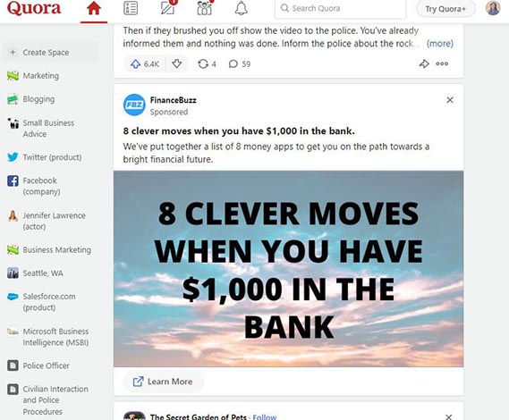Open the Spaces people icon
Screen dimensions: 509x420
[x=205, y=8]
